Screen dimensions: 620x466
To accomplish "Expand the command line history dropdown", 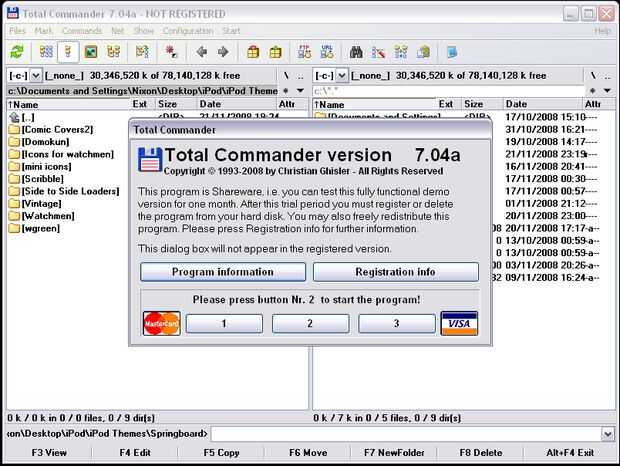I will [608, 434].
